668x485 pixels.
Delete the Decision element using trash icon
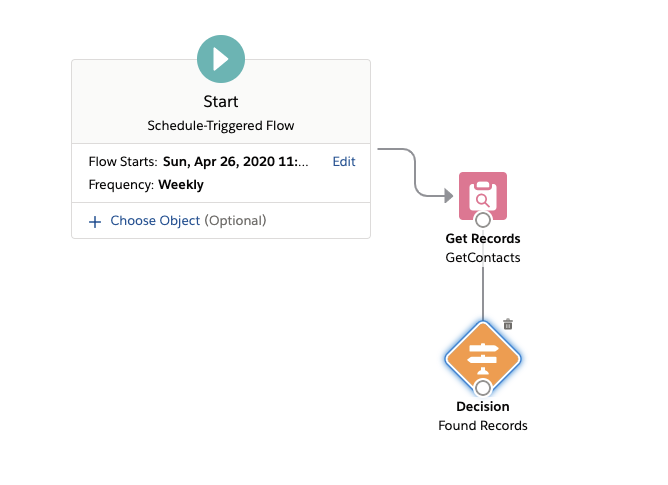[508, 324]
